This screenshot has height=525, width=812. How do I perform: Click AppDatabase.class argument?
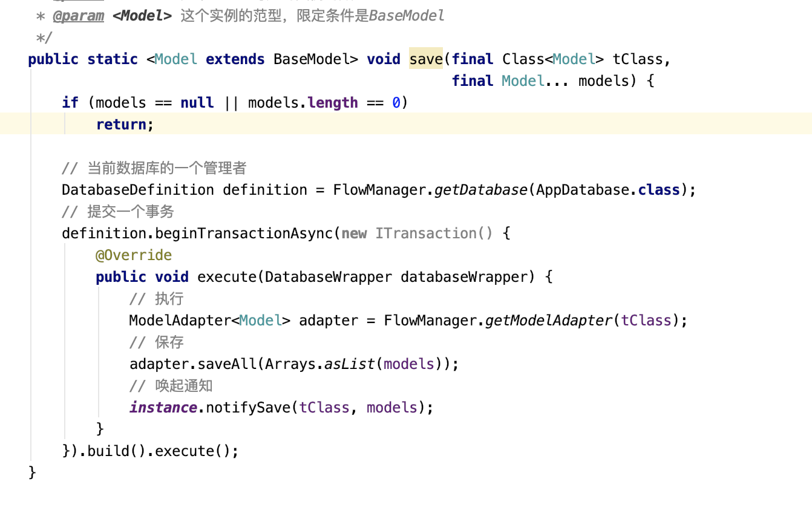point(608,190)
